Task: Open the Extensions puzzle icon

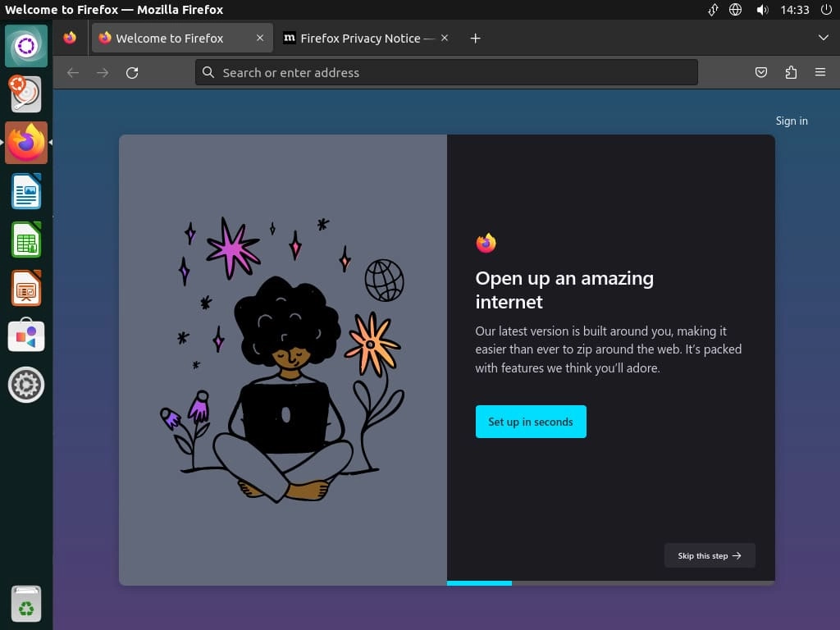Action: (x=791, y=72)
